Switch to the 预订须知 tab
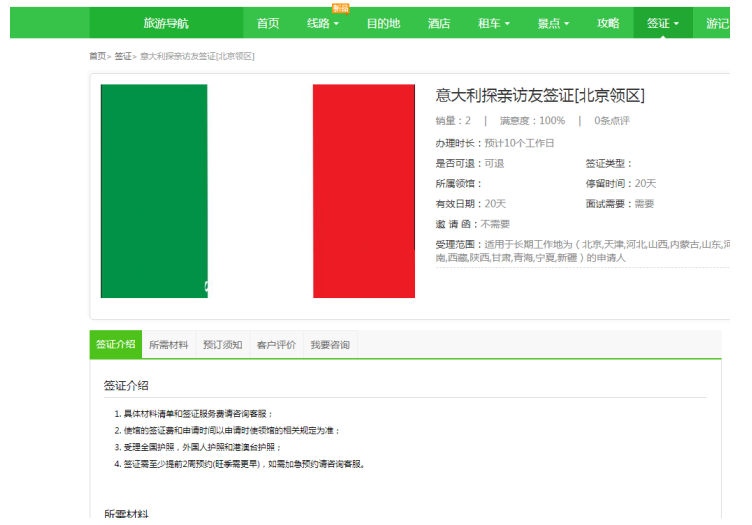 tap(222, 345)
